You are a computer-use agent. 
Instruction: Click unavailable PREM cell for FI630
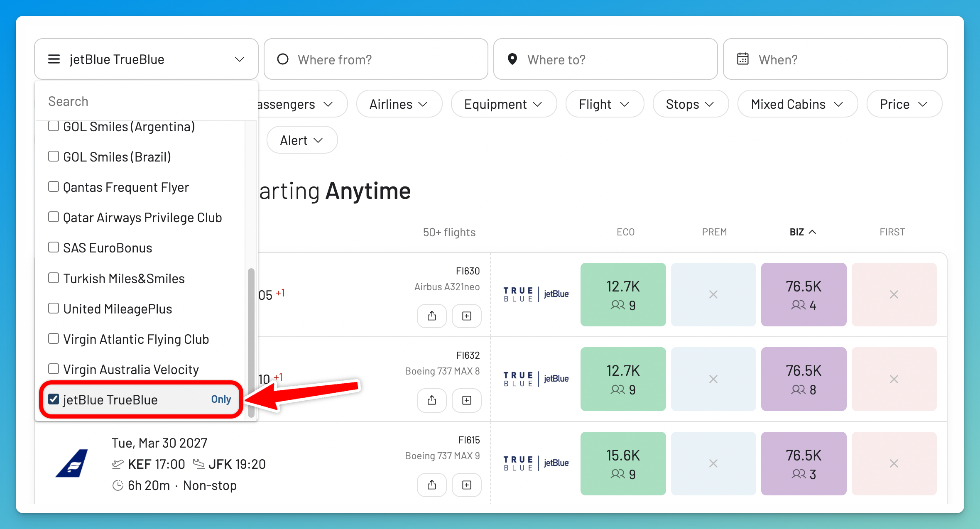(713, 294)
